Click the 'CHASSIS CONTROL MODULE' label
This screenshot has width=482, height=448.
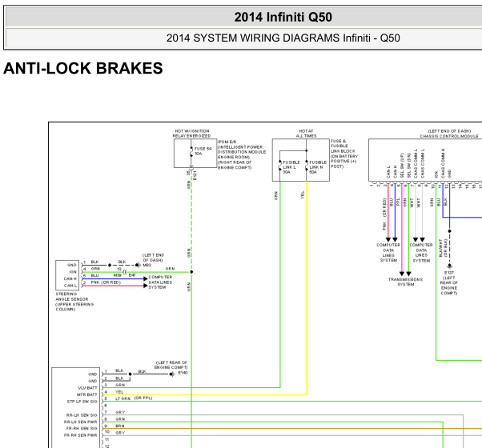tap(449, 136)
